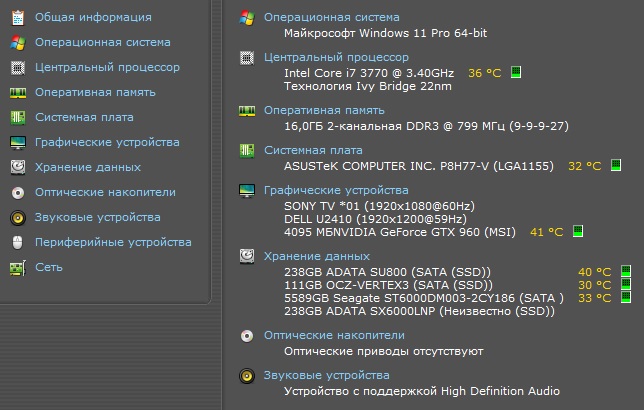The height and width of the screenshot is (410, 644).
Task: Click the High Definition Audio device text
Action: [422, 391]
